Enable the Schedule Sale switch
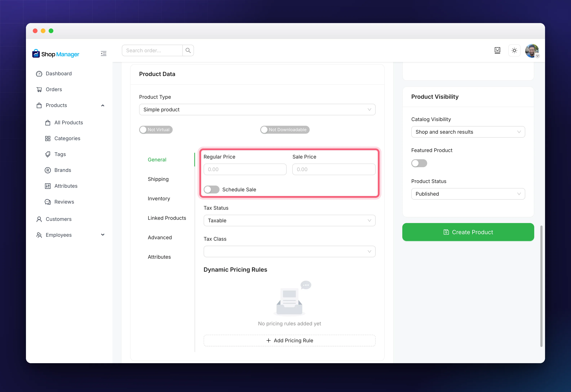The width and height of the screenshot is (571, 392). coord(211,190)
